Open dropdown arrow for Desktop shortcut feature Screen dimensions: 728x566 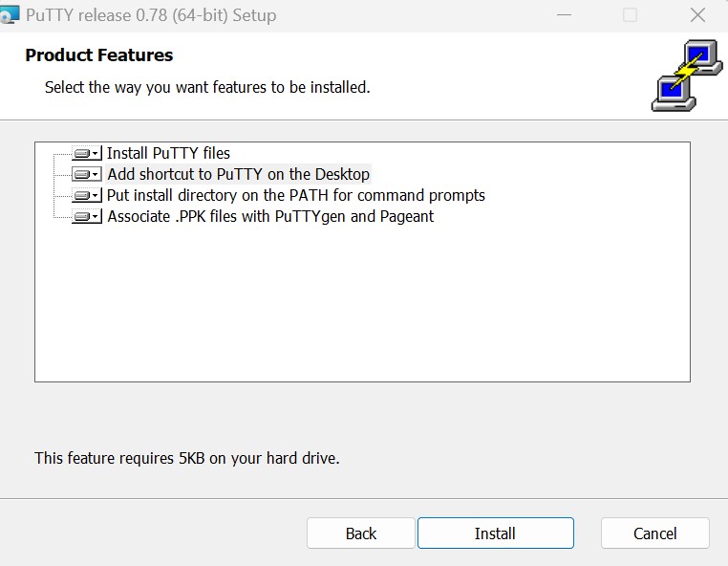coord(96,174)
